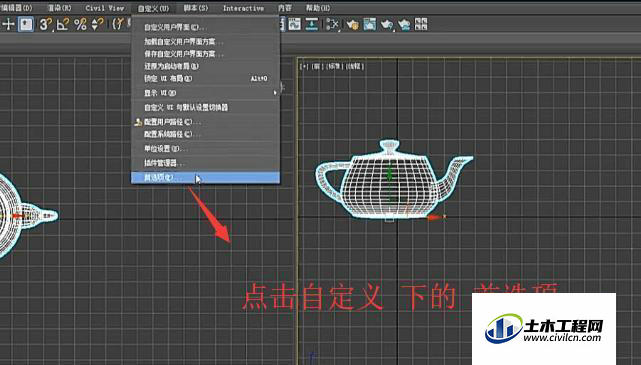This screenshot has height=365, width=641.
Task: Open the Civil View menu
Action: (105, 8)
